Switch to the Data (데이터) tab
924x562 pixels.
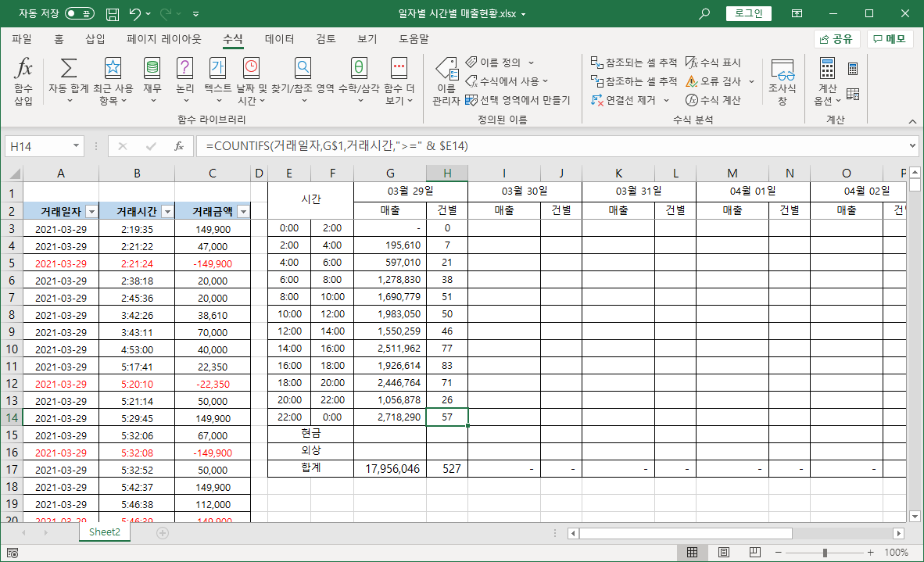click(x=279, y=39)
